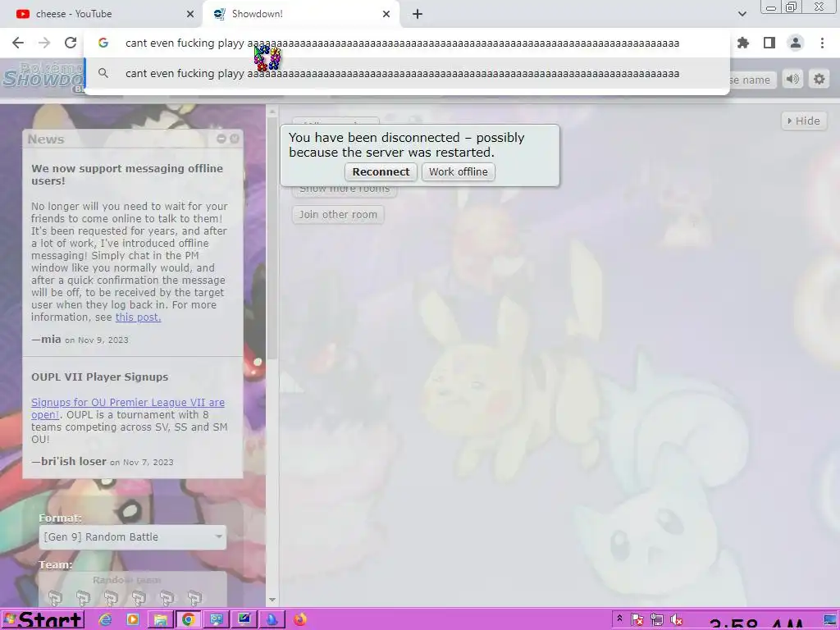The height and width of the screenshot is (630, 840).
Task: Open OU Premier League VII signups link
Action: [127, 409]
